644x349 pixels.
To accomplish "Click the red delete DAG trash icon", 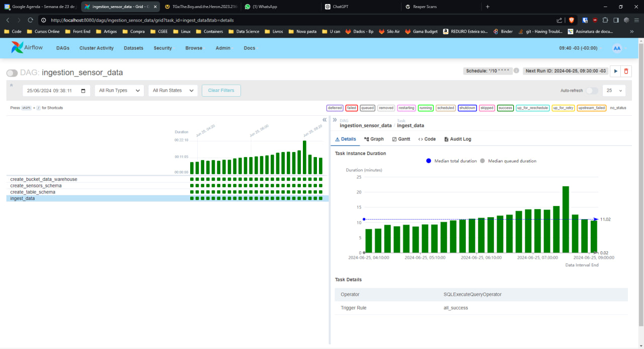I will point(626,72).
